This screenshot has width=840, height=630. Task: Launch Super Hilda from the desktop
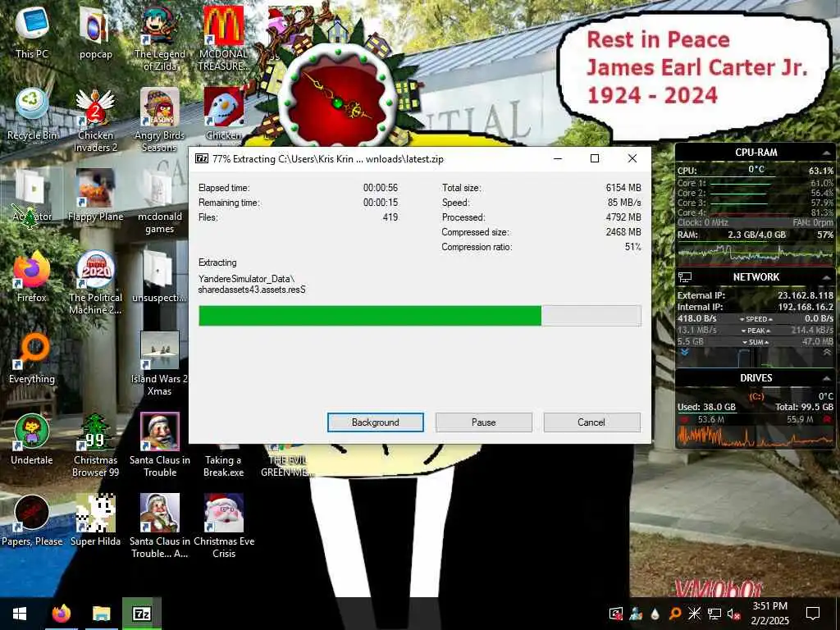coord(95,520)
